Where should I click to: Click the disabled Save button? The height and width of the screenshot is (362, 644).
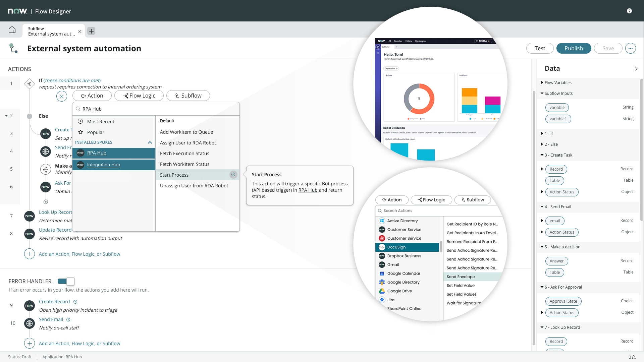608,48
